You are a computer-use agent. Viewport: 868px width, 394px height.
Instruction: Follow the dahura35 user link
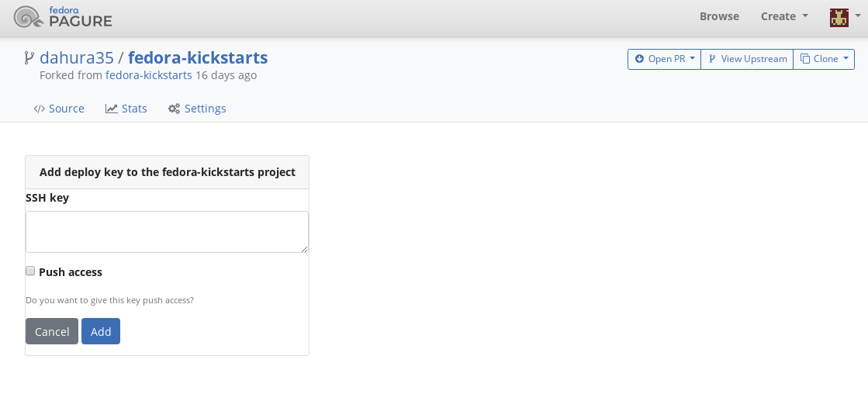(77, 57)
